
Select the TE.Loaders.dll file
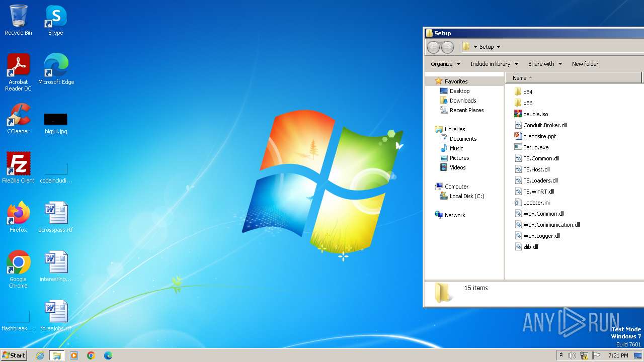coord(540,180)
